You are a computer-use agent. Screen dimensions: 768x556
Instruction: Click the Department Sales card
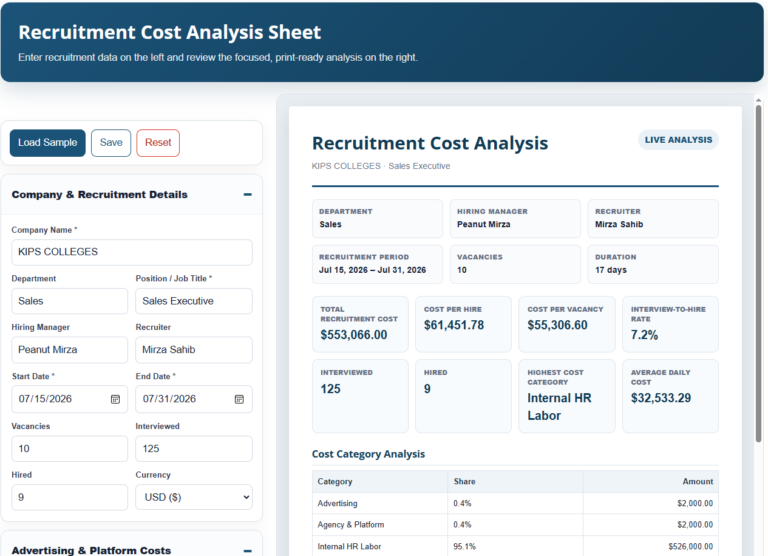coord(377,218)
